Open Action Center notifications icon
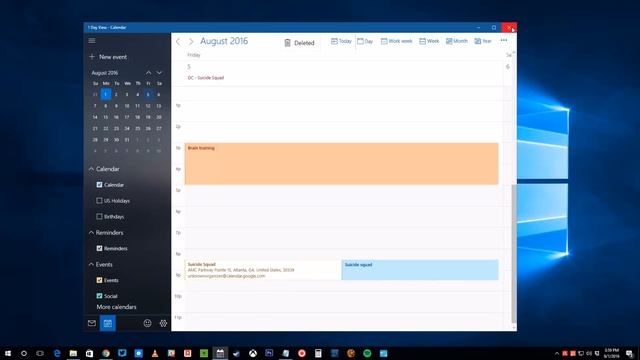 coord(629,353)
